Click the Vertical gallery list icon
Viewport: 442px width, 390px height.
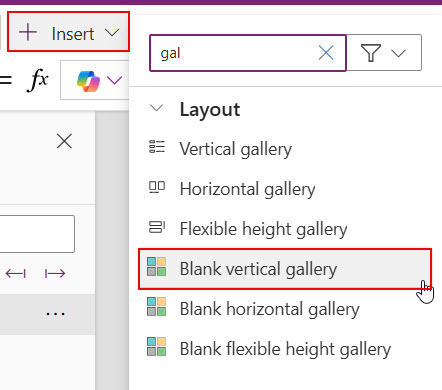[157, 147]
